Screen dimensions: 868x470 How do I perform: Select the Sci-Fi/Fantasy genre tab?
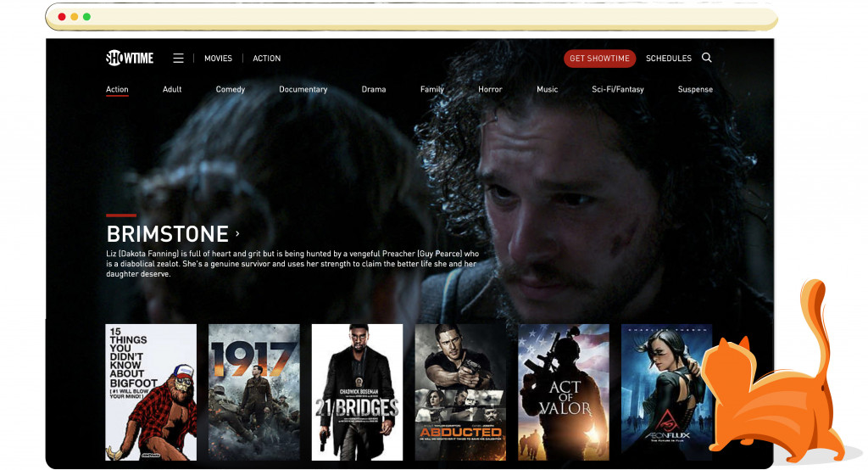(x=618, y=89)
